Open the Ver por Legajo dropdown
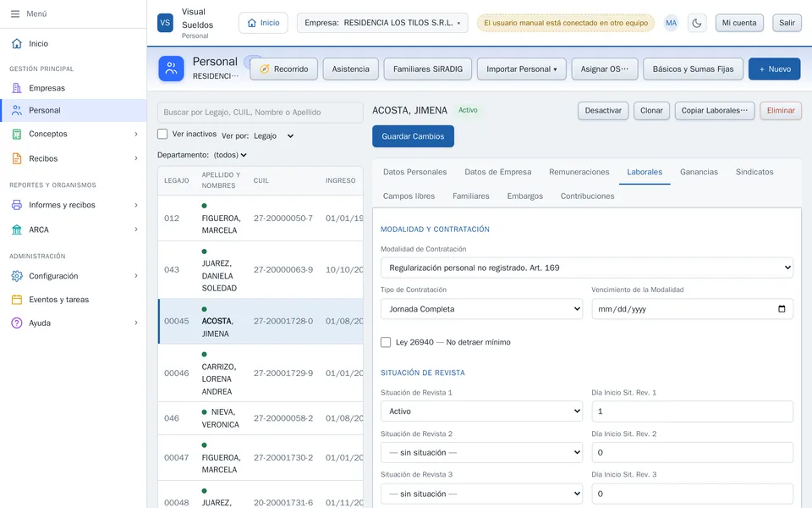The width and height of the screenshot is (812, 508). point(274,135)
